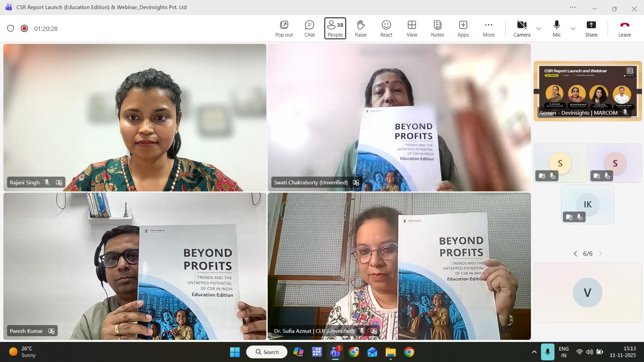644x362 pixels.
Task: Click camera-off icon on yellow S tile
Action: (x=542, y=176)
